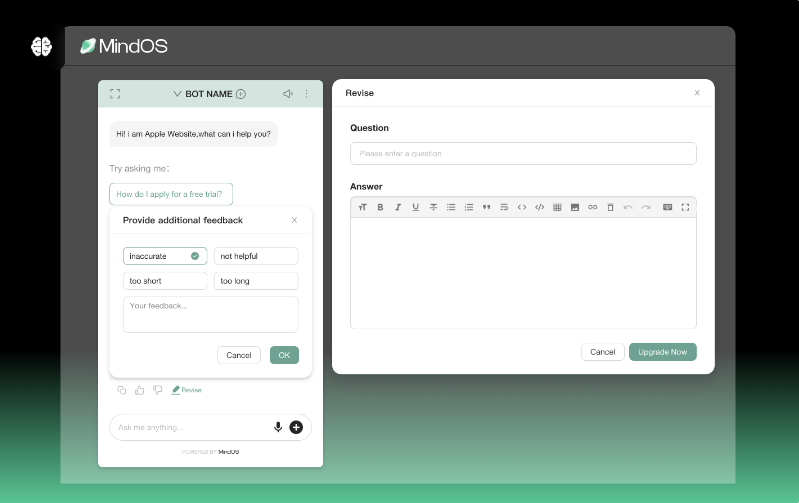Cancel the Revise dialog
The width and height of the screenshot is (799, 503).
(x=603, y=352)
